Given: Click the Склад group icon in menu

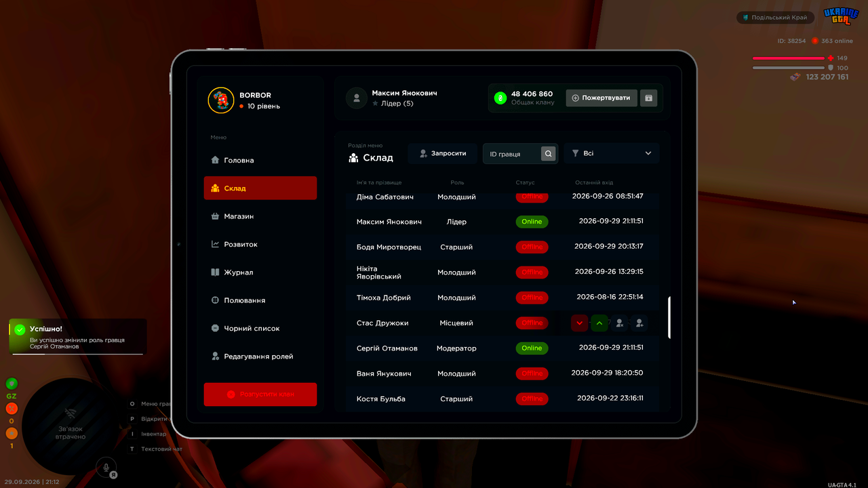Looking at the screenshot, I should pyautogui.click(x=215, y=188).
